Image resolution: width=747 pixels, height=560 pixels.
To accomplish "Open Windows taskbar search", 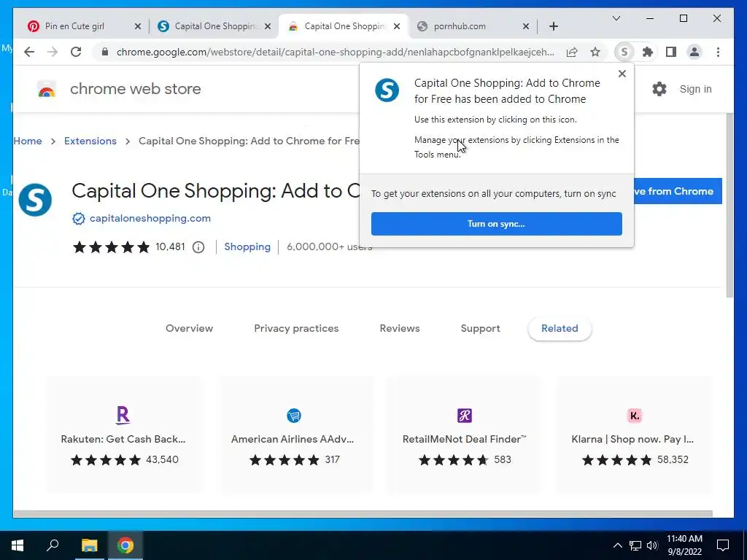I will (x=53, y=545).
